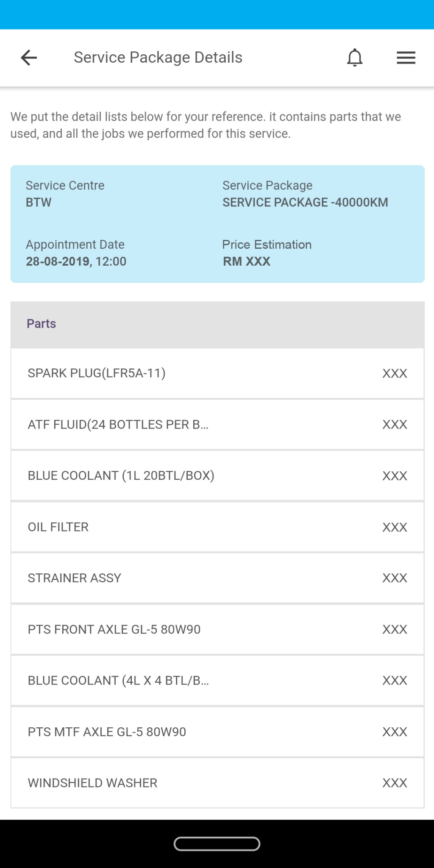Tap the RM XXX price estimation

coord(247,262)
